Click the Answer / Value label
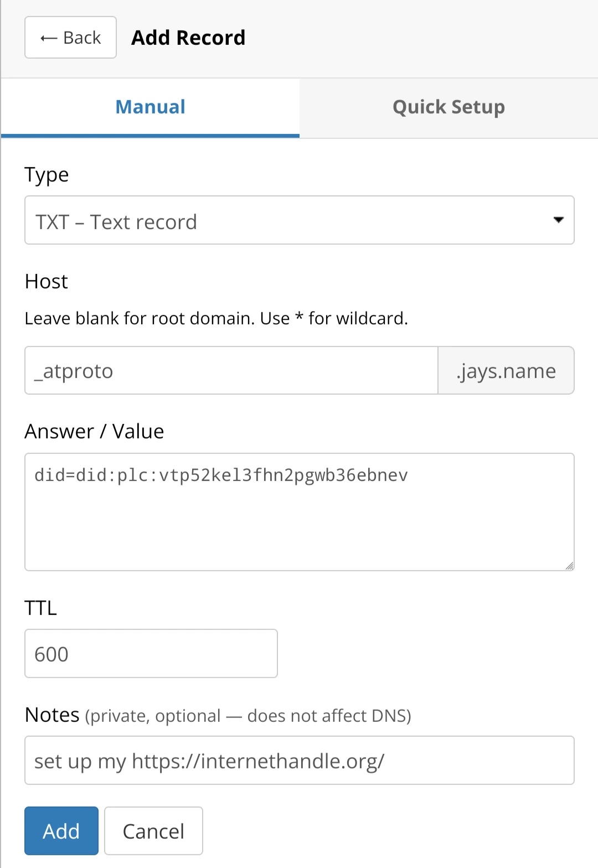This screenshot has height=868, width=598. (94, 432)
